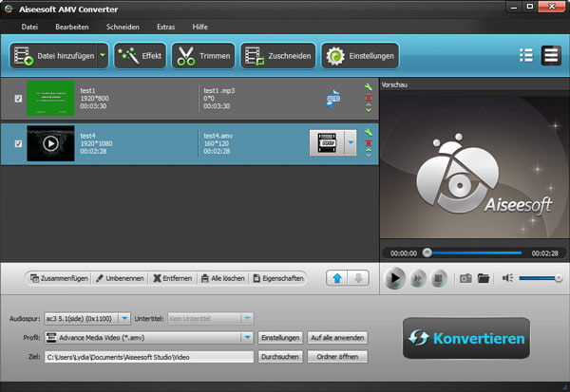570x392 pixels.
Task: Click the Effekt toolbar button
Action: 140,56
